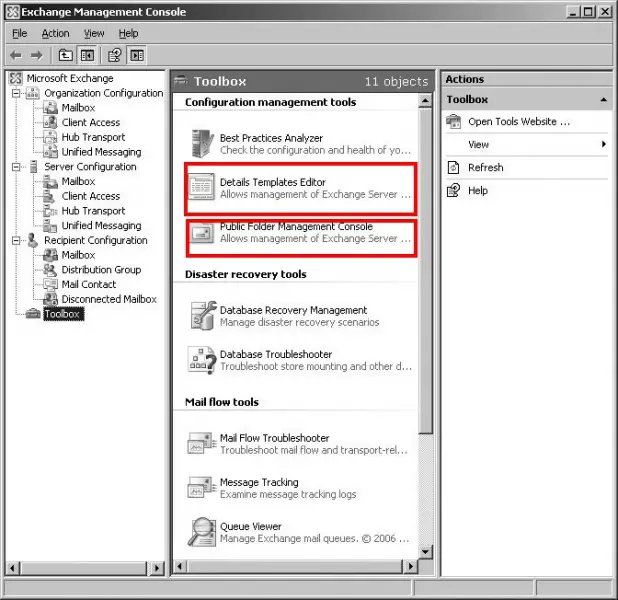The image size is (618, 600).
Task: Expand the View submenu arrow in Actions
Action: [603, 144]
